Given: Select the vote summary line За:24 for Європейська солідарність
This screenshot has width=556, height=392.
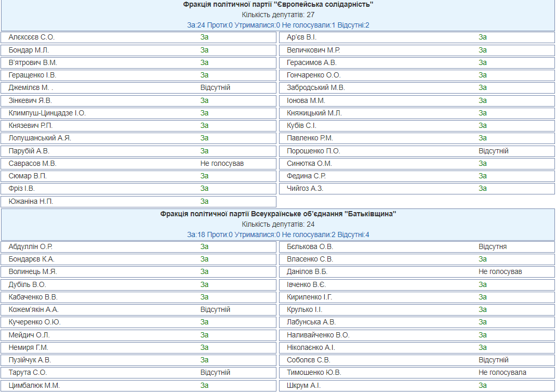Looking at the screenshot, I should [x=278, y=25].
